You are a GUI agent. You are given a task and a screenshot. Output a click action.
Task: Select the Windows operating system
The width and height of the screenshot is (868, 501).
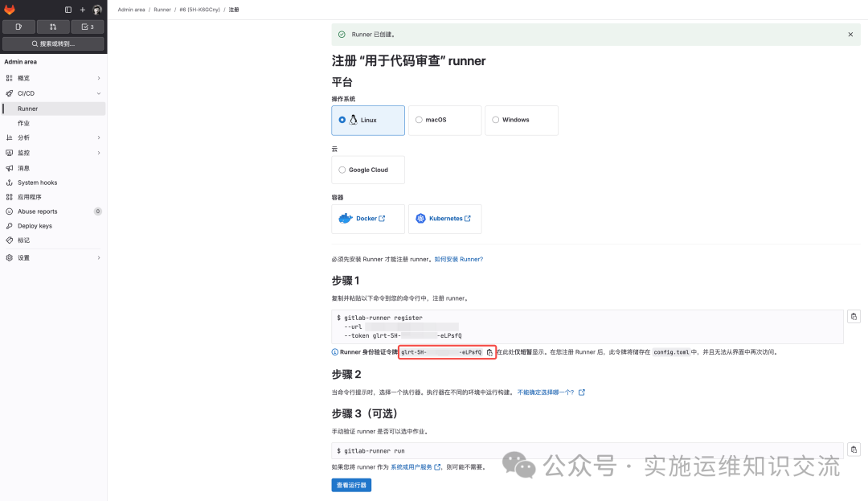coord(521,120)
